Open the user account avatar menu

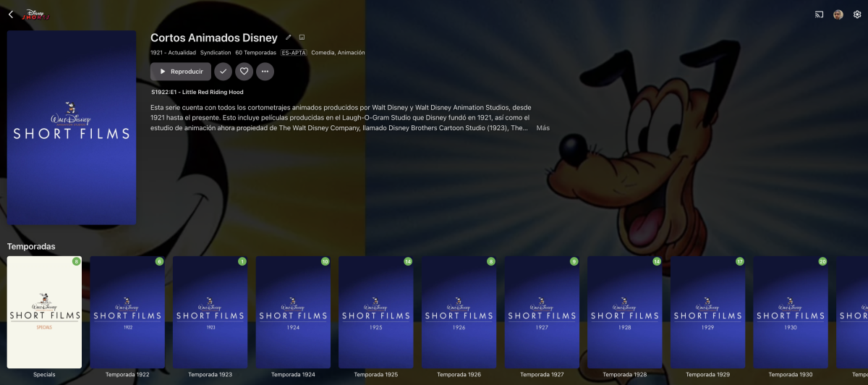click(838, 14)
